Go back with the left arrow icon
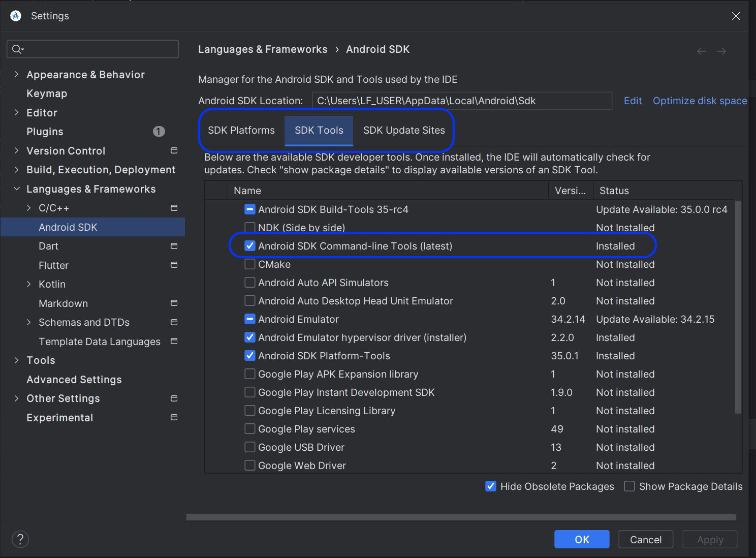Image resolution: width=756 pixels, height=558 pixels. click(x=702, y=51)
